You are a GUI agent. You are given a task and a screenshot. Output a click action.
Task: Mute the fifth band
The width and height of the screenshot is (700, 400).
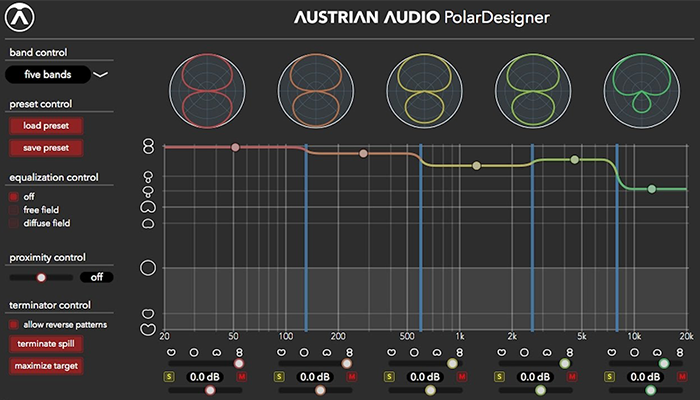click(x=682, y=377)
